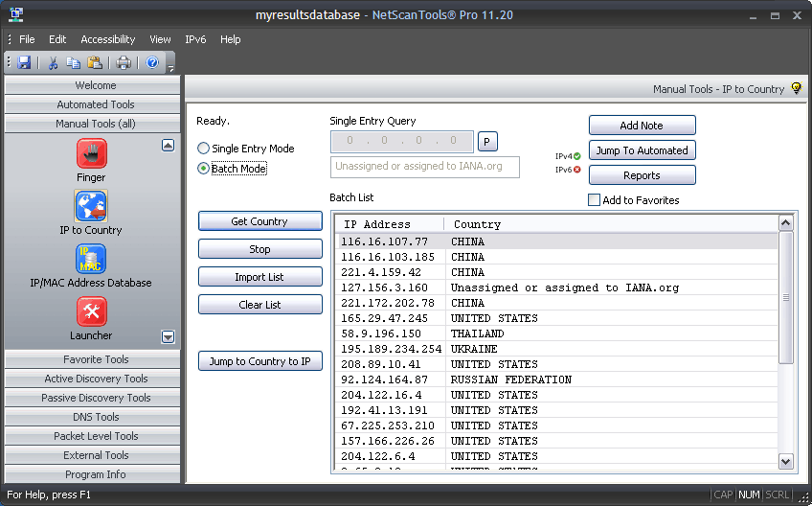
Task: Click the P button beside IP field
Action: (x=487, y=141)
